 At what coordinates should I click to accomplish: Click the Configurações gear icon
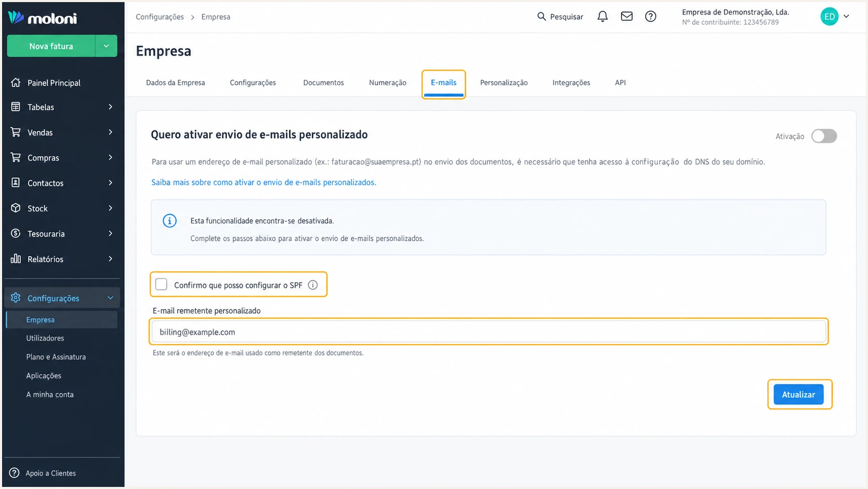(x=16, y=298)
